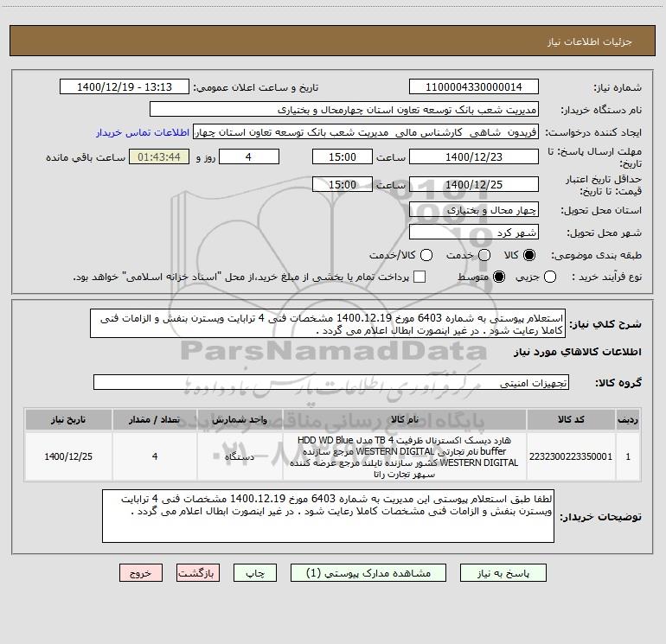
Task: Click the price validity time 15:00 field
Action: pyautogui.click(x=343, y=184)
